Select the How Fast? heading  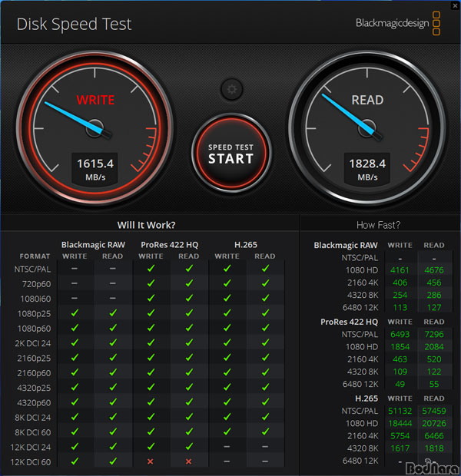click(378, 225)
